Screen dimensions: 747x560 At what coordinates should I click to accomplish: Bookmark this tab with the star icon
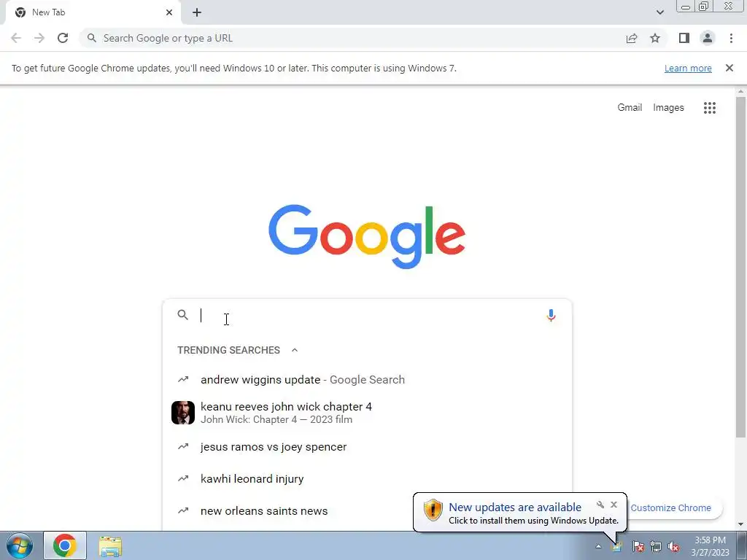[x=655, y=38]
